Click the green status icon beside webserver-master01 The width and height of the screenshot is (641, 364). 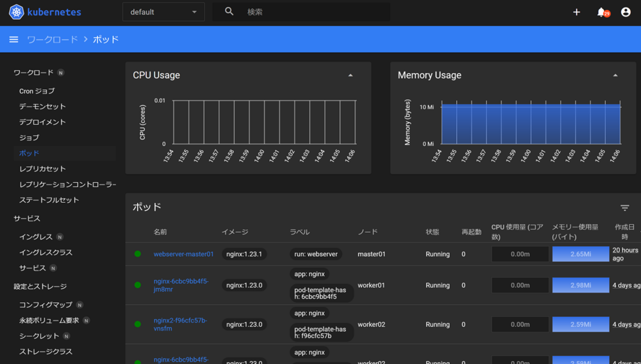[x=138, y=254]
